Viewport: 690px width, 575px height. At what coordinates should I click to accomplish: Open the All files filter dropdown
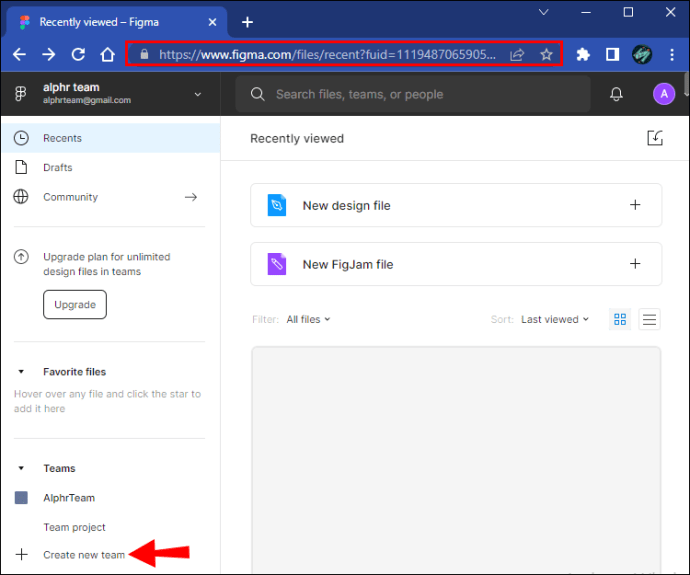click(x=308, y=320)
